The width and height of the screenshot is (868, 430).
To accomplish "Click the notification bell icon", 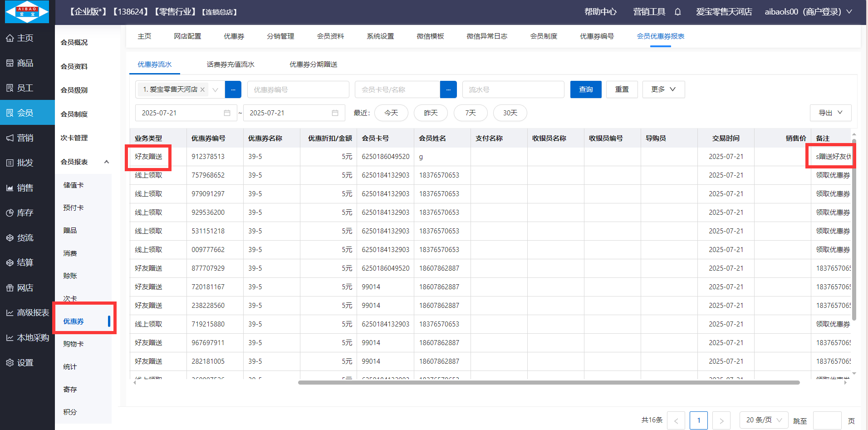I will click(677, 12).
